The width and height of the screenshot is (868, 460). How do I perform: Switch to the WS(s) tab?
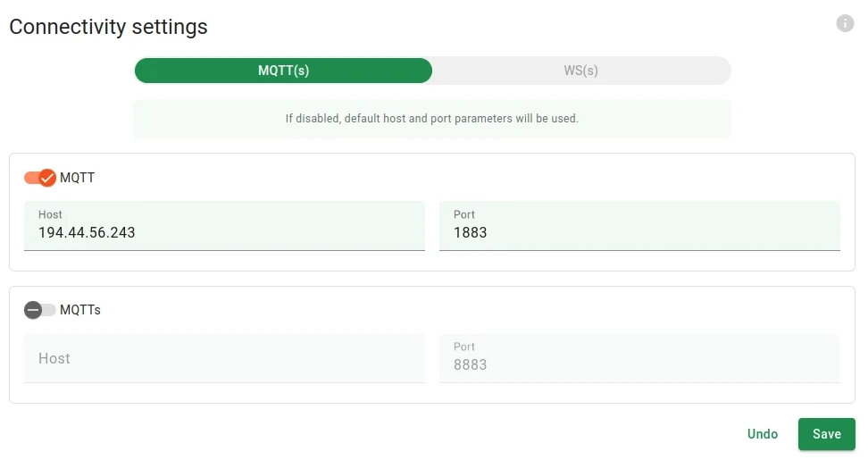tap(580, 71)
